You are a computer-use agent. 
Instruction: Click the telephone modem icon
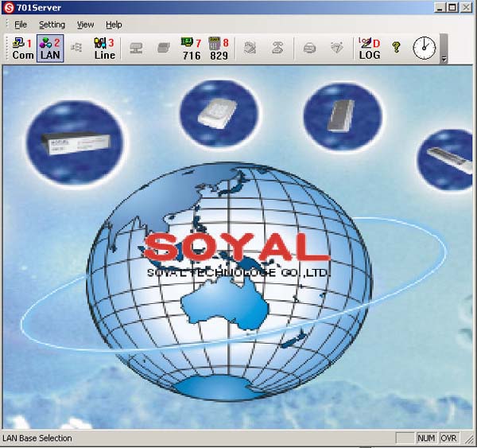coord(278,48)
